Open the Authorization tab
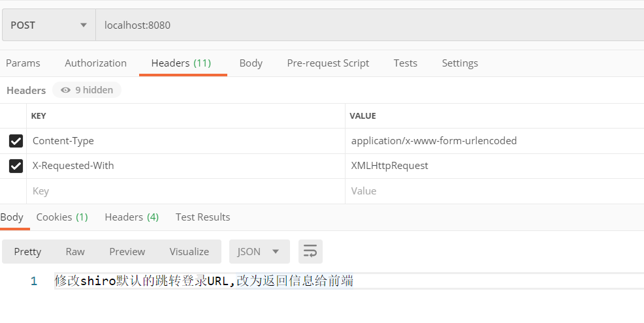This screenshot has height=323, width=644. pos(96,63)
